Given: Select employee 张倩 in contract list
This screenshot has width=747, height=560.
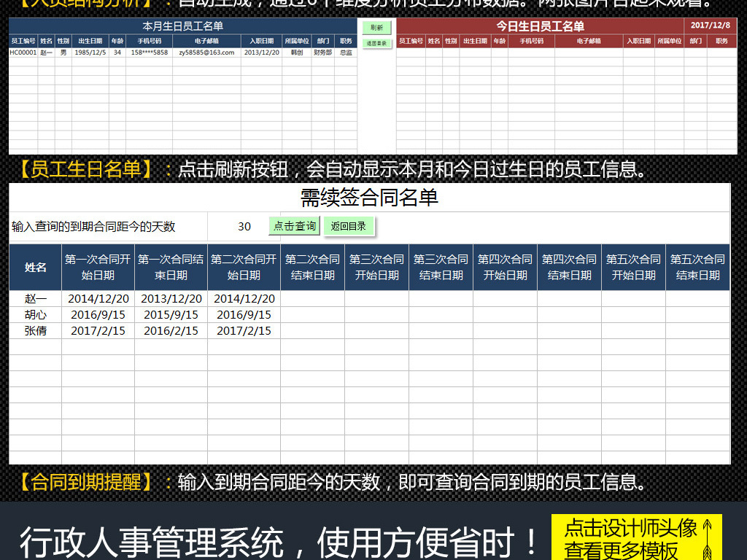Looking at the screenshot, I should 35,329.
